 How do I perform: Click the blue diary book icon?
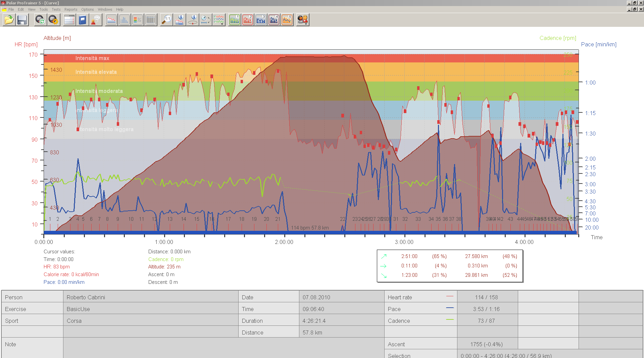[83, 20]
